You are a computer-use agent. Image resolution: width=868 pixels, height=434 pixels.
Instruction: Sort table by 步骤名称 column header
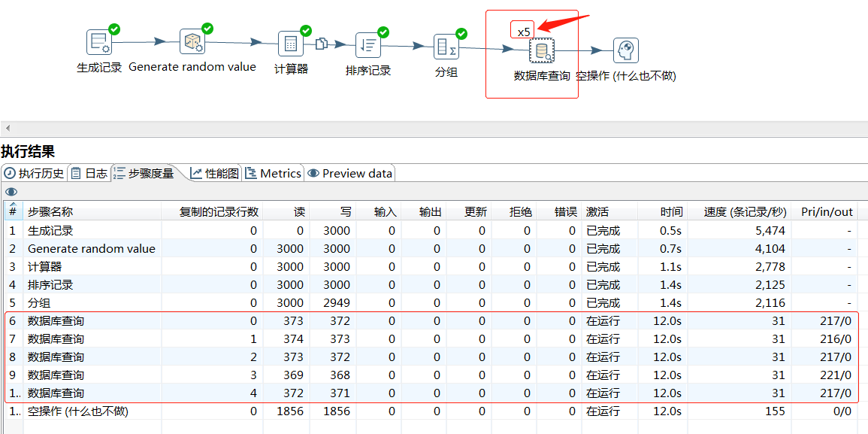click(x=50, y=212)
